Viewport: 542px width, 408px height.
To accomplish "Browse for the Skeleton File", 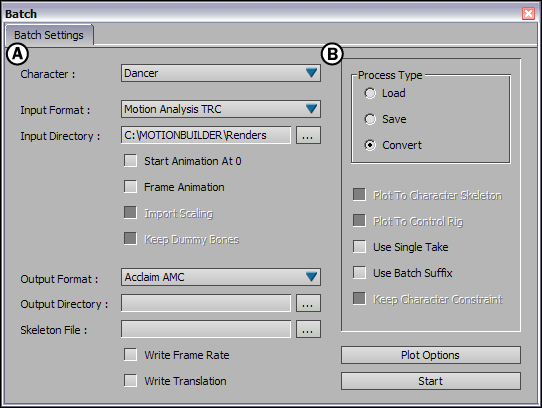I will tap(308, 329).
